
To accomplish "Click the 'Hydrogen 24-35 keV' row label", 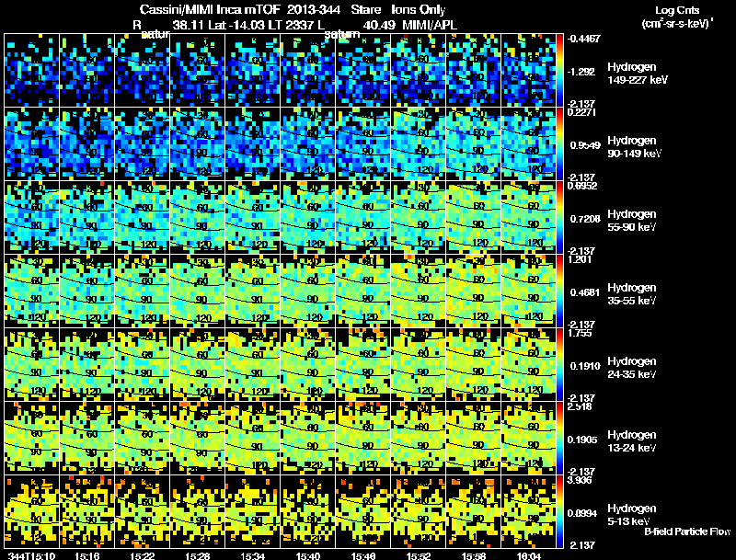I will click(x=631, y=368).
